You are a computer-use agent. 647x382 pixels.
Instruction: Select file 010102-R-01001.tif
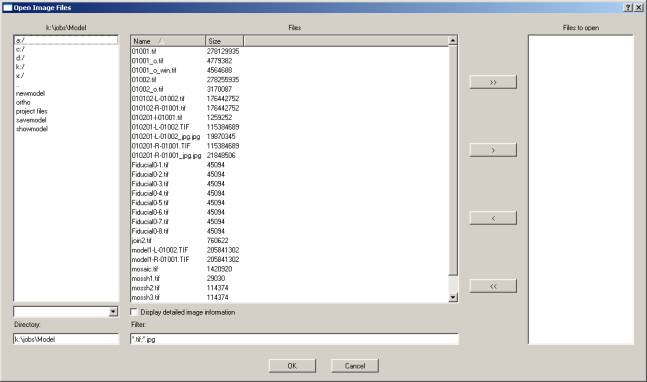coord(158,108)
